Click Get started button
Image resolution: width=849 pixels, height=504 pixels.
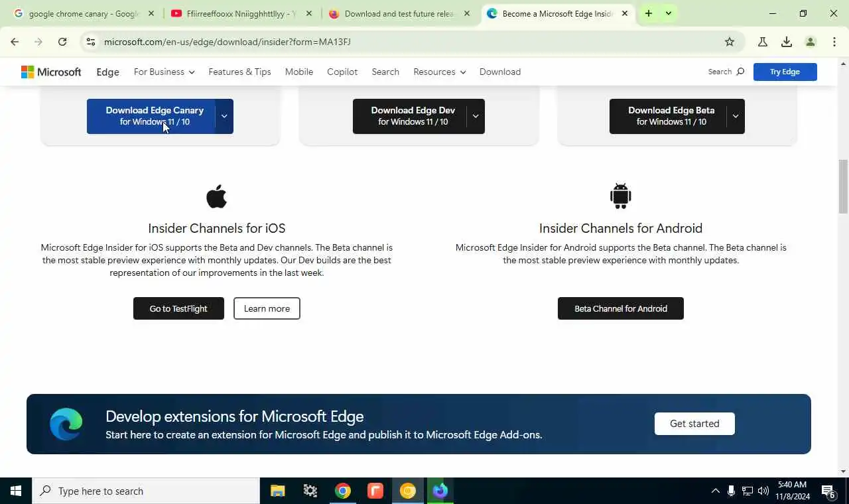694,424
